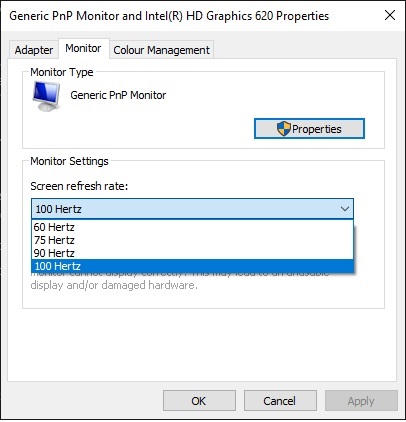Click the 100 Hertz combo box field
The height and width of the screenshot is (422, 406).
[x=192, y=209]
